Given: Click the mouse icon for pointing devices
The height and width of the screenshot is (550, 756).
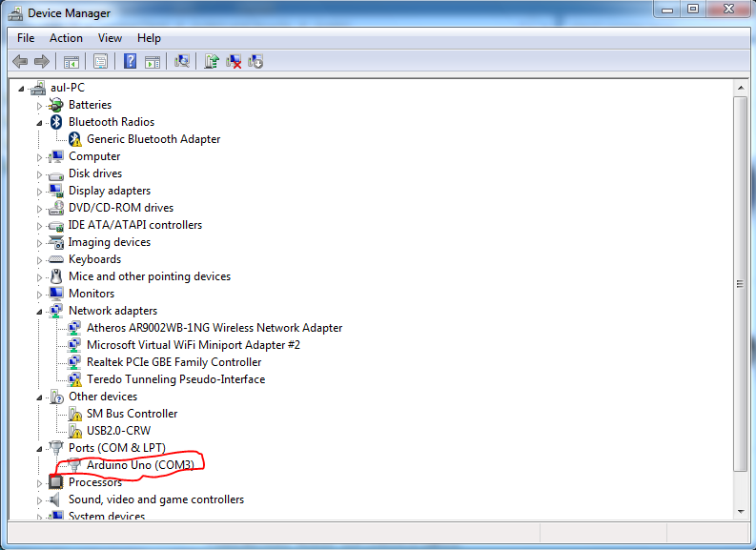Looking at the screenshot, I should (56, 276).
